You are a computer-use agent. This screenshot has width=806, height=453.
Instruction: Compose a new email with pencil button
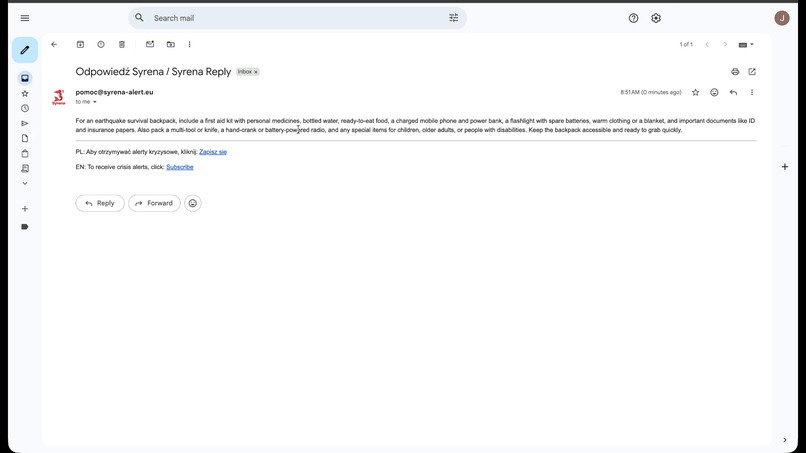25,50
